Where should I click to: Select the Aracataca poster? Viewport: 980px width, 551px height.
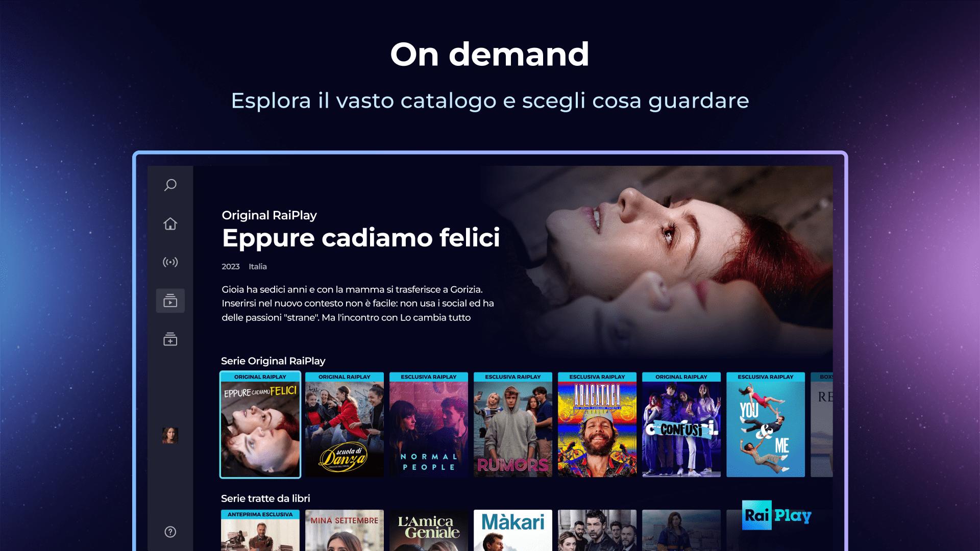[x=597, y=425]
